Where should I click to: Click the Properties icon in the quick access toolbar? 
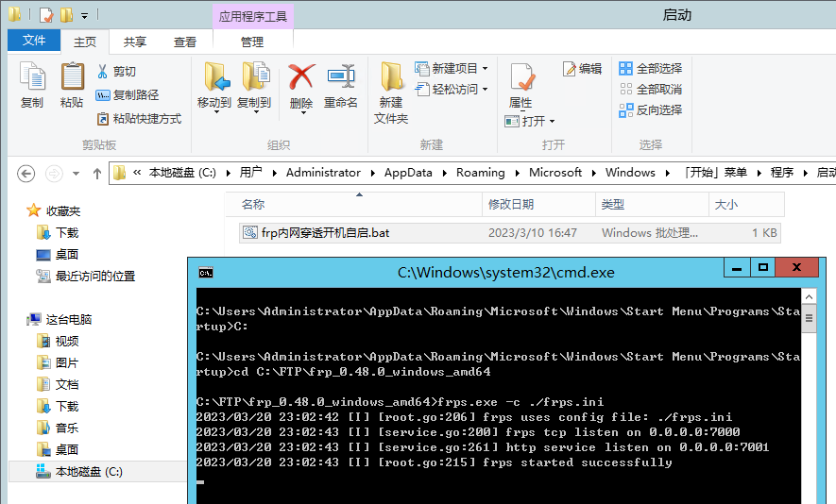coord(46,15)
